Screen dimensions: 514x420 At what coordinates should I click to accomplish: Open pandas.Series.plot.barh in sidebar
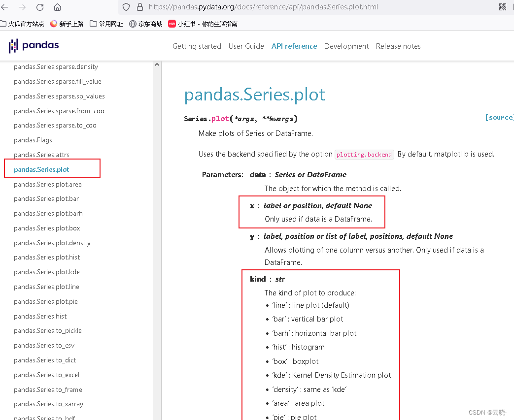(48, 214)
